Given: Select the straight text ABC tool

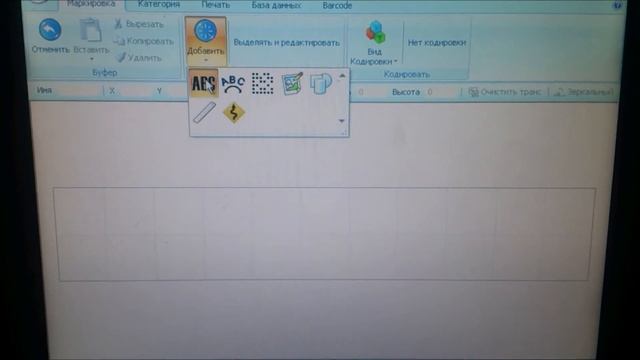Looking at the screenshot, I should (x=204, y=83).
